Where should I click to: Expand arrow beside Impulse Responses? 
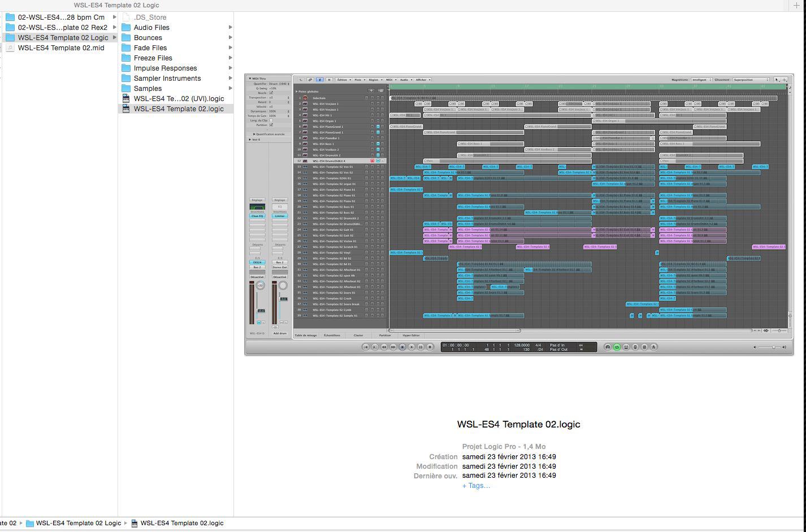(x=230, y=68)
